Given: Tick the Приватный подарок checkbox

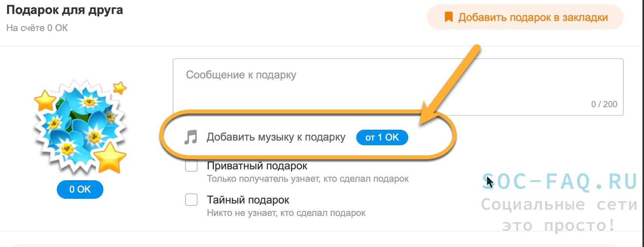Looking at the screenshot, I should pyautogui.click(x=191, y=166).
